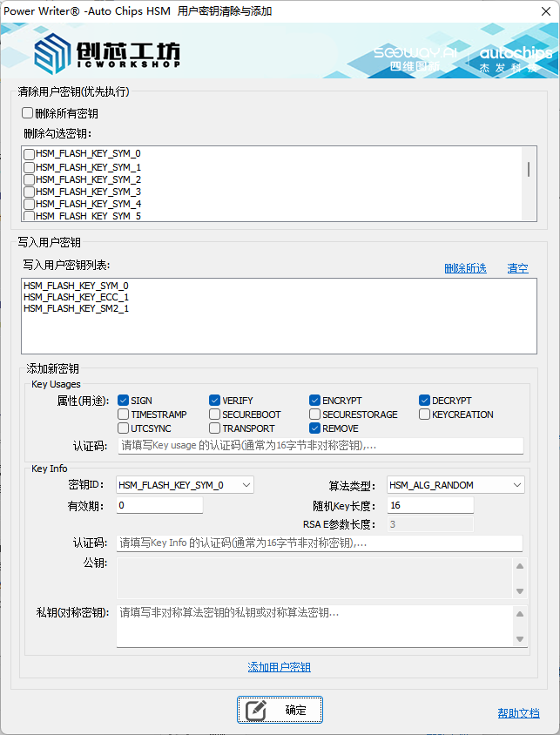Click the pencil icon on confirm button
560x735 pixels.
tap(256, 710)
